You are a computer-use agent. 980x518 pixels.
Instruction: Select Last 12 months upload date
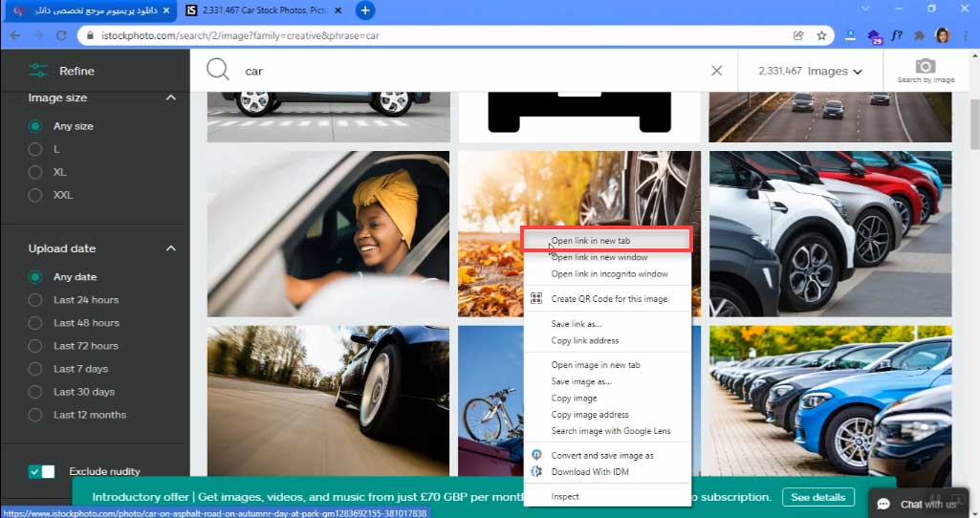click(35, 415)
